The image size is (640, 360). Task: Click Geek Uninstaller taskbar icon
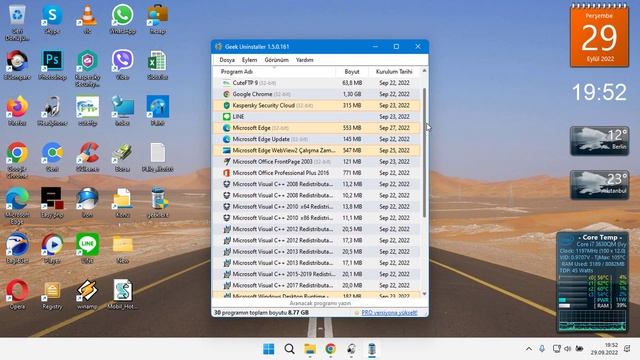click(371, 349)
